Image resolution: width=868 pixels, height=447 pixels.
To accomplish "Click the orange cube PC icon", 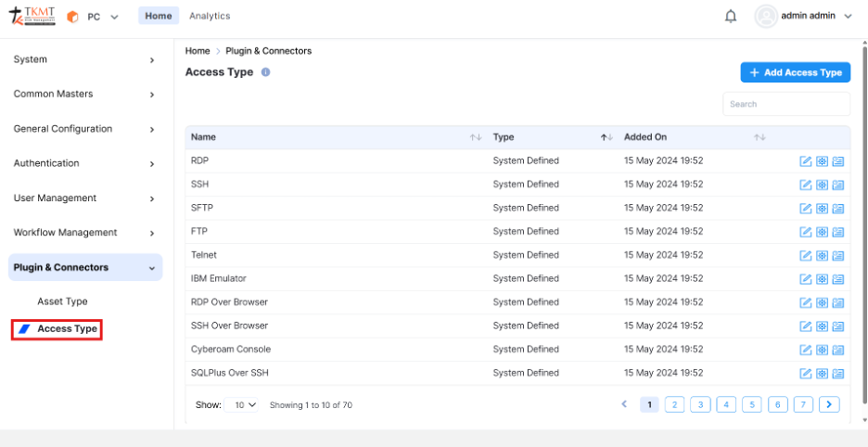I will 72,18.
